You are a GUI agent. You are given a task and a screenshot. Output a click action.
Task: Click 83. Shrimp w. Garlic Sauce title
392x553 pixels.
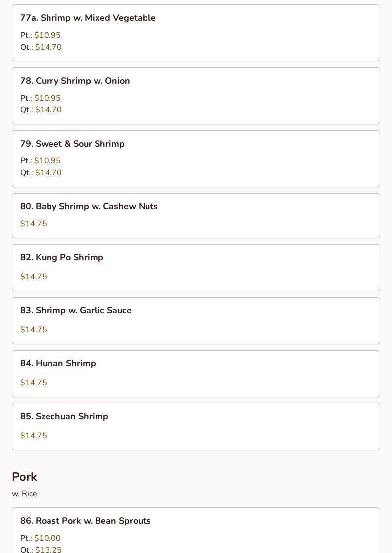coord(76,310)
